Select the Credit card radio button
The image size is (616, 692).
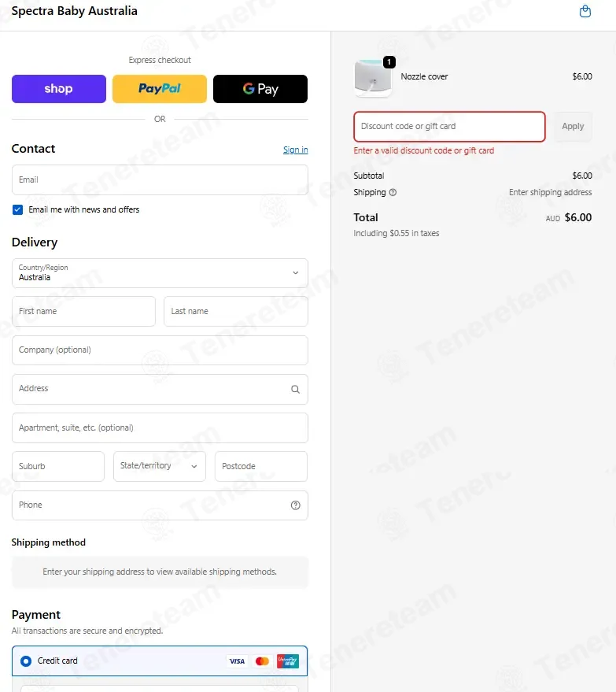click(x=26, y=661)
